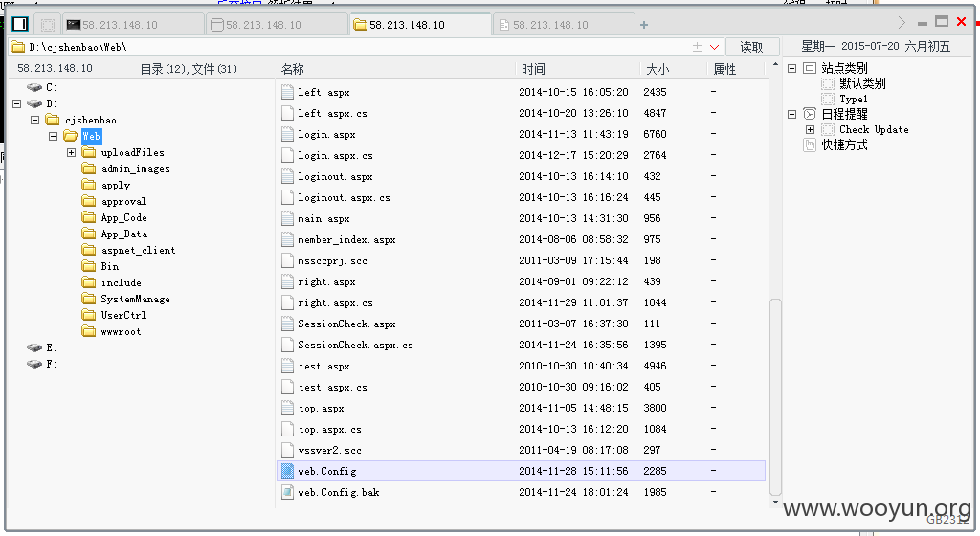Select the active file manager tab

coord(421,25)
